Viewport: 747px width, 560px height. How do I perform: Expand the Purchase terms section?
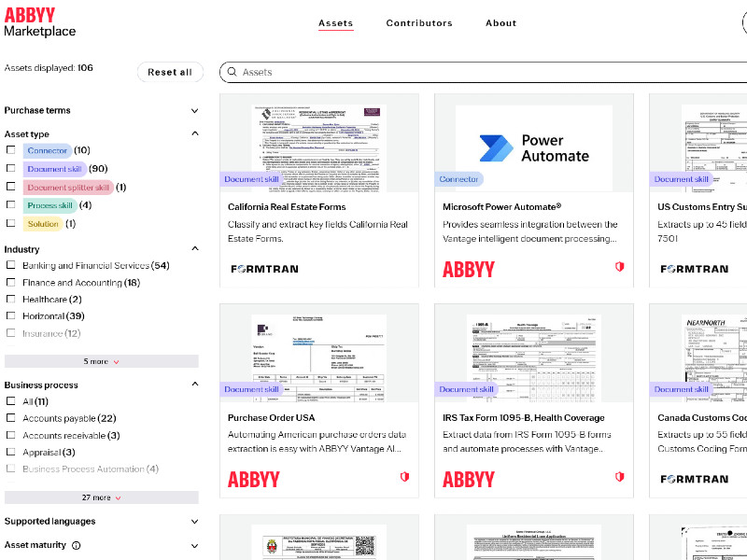194,110
